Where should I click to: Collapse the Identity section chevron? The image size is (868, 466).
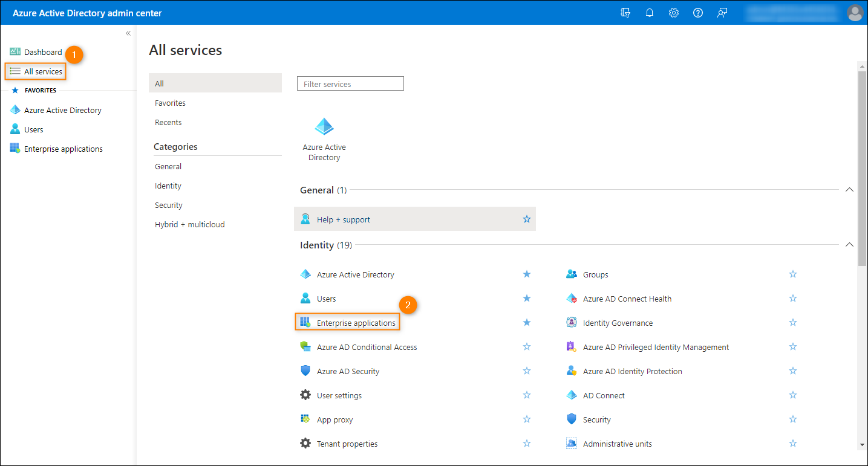click(x=849, y=245)
